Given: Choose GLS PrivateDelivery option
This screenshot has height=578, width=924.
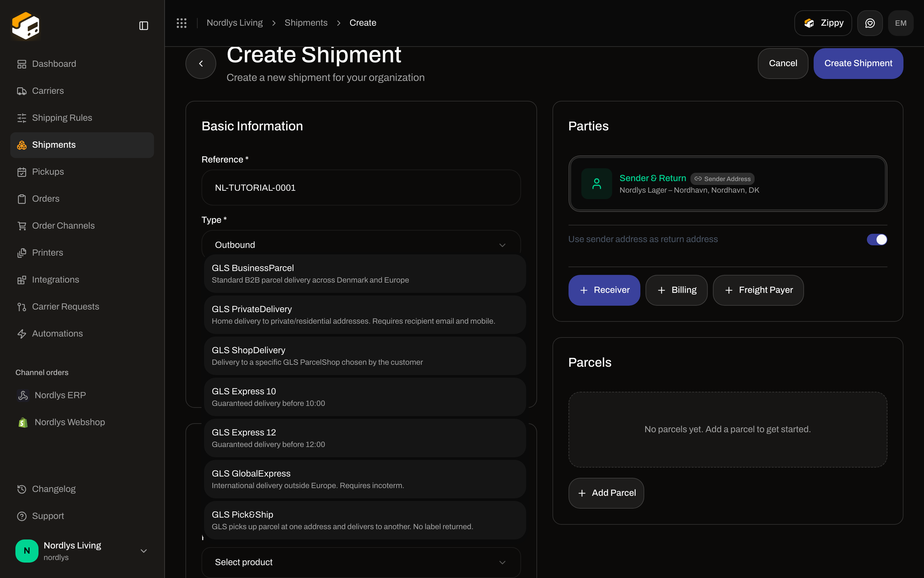Looking at the screenshot, I should [365, 315].
